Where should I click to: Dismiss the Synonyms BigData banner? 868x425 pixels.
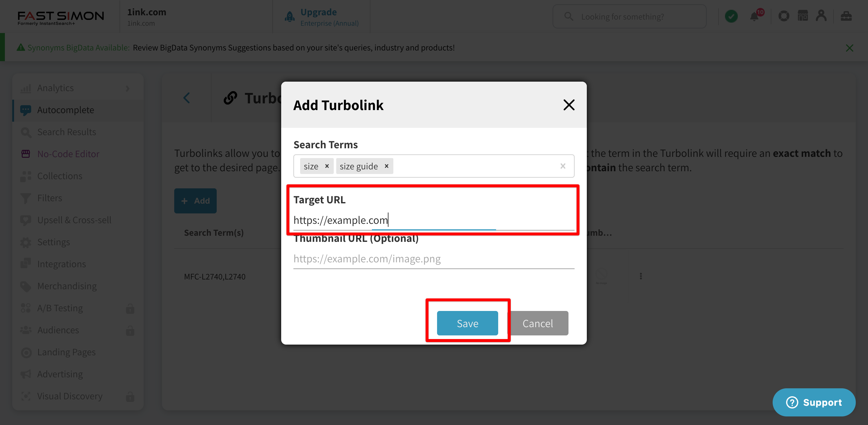tap(849, 48)
